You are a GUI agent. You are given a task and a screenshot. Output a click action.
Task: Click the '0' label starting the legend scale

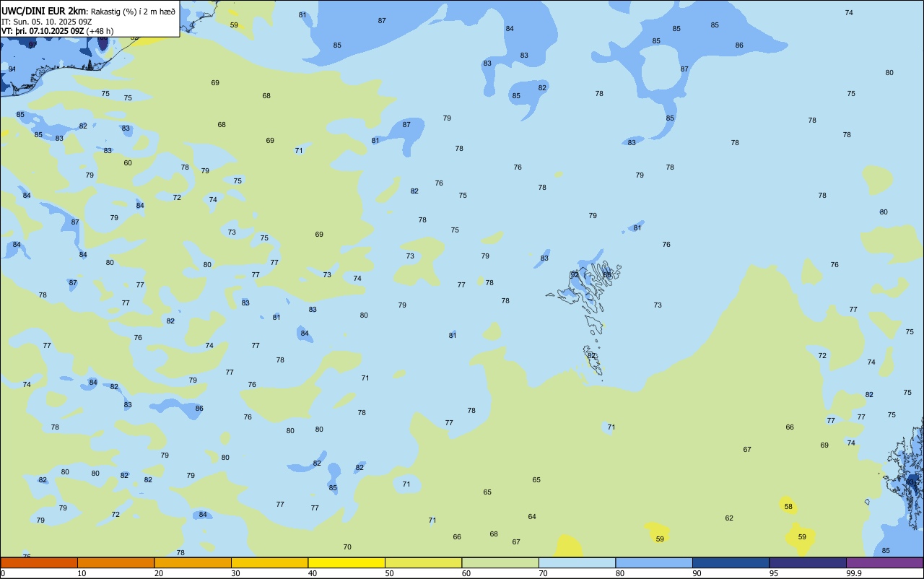click(x=3, y=573)
